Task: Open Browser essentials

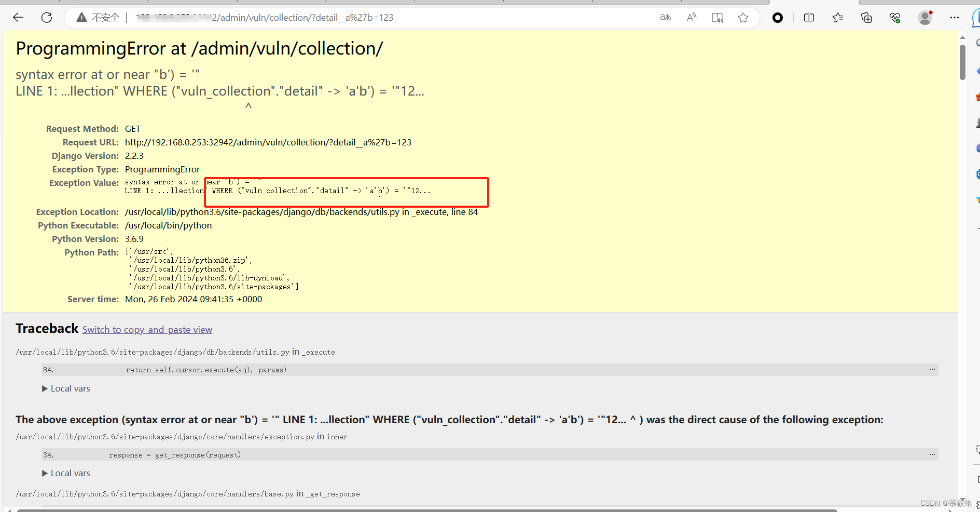Action: (x=894, y=17)
